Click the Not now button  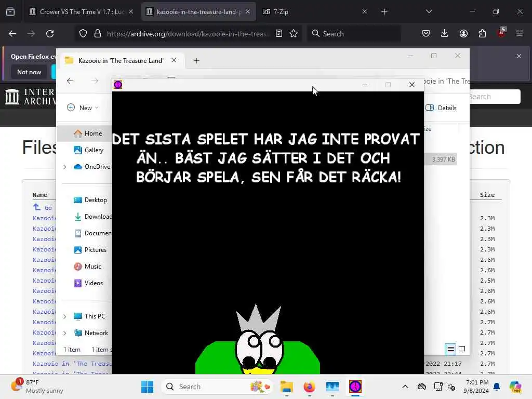coord(29,72)
